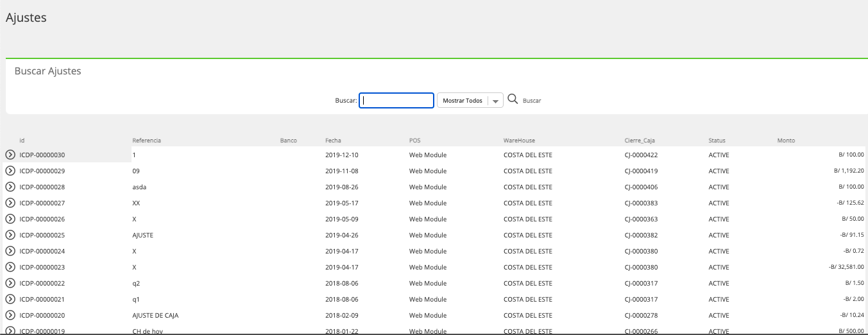Sort by the Fecha column header

333,140
